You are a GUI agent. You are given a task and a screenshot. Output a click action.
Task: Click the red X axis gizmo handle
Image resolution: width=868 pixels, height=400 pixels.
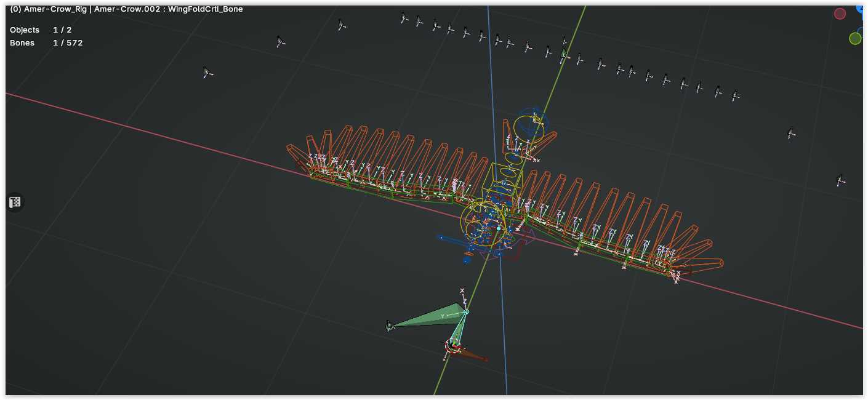click(x=840, y=14)
